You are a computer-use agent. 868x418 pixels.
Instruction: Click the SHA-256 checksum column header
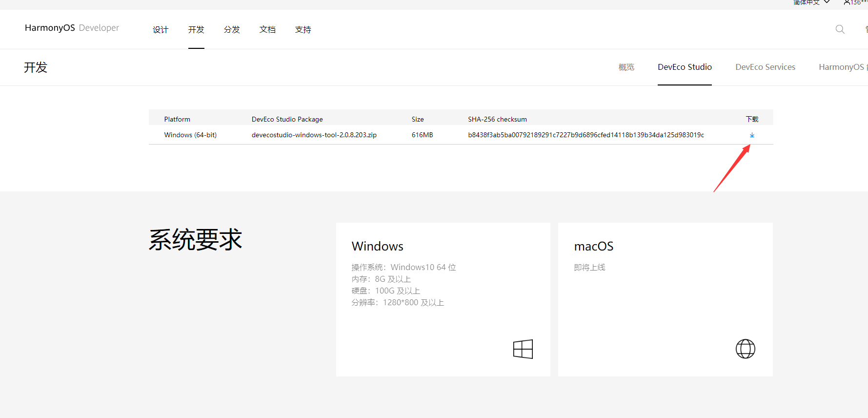tap(497, 119)
